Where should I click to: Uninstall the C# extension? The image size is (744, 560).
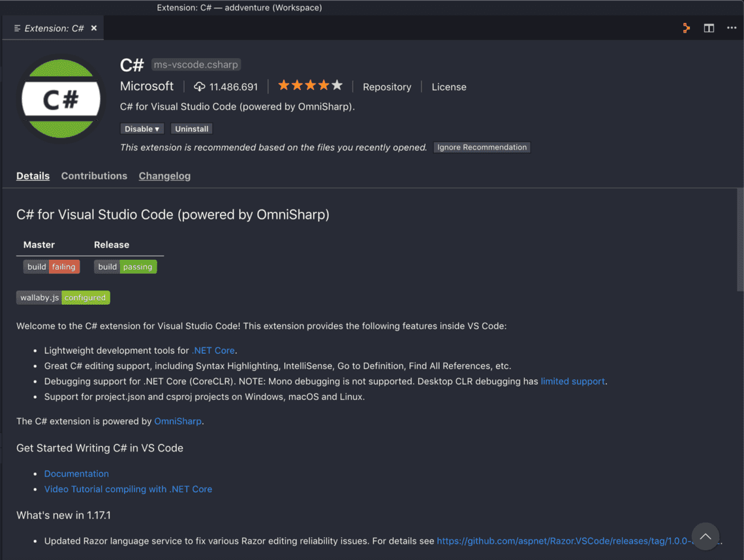[192, 129]
